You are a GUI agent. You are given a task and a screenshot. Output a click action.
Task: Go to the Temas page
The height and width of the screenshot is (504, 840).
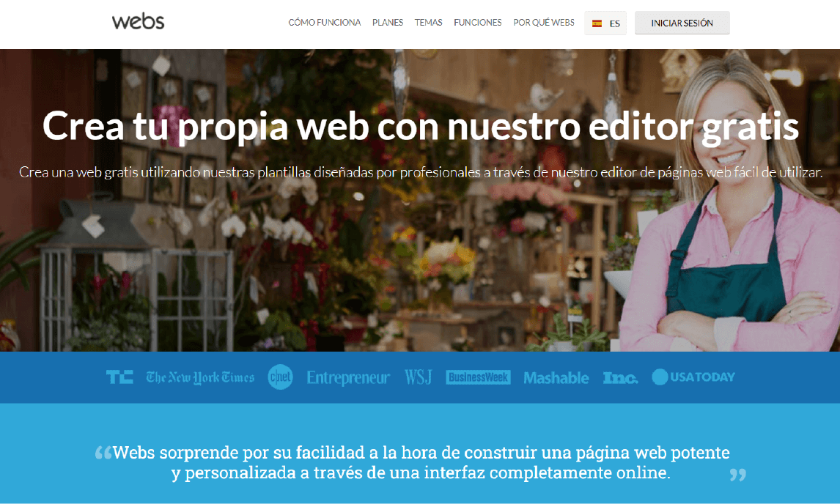pos(429,23)
